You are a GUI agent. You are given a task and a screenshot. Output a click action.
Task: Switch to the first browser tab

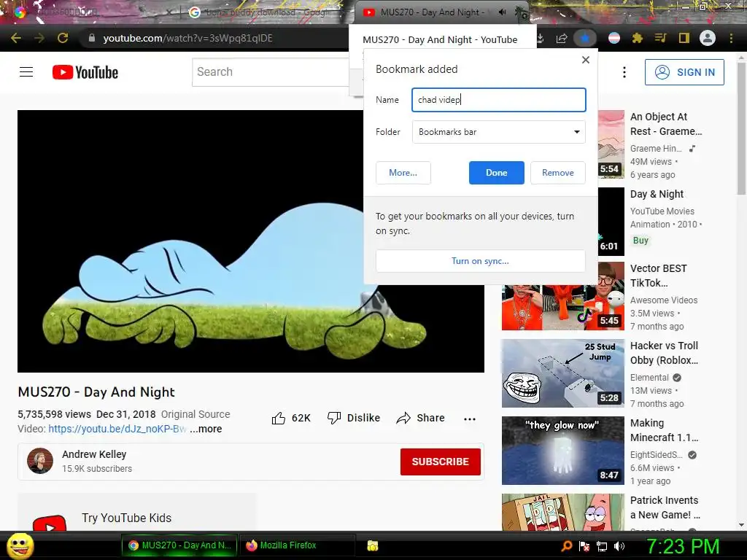[x=90, y=12]
